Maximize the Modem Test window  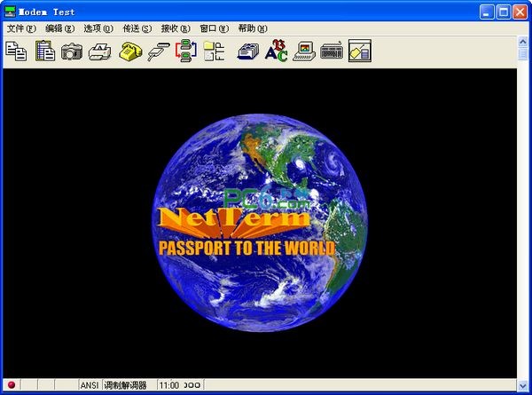504,12
